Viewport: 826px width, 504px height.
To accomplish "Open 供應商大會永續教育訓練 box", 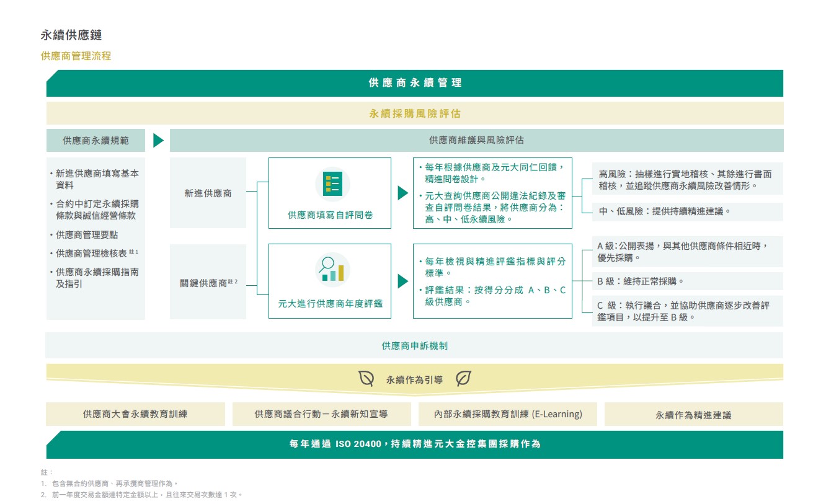I will pos(135,414).
